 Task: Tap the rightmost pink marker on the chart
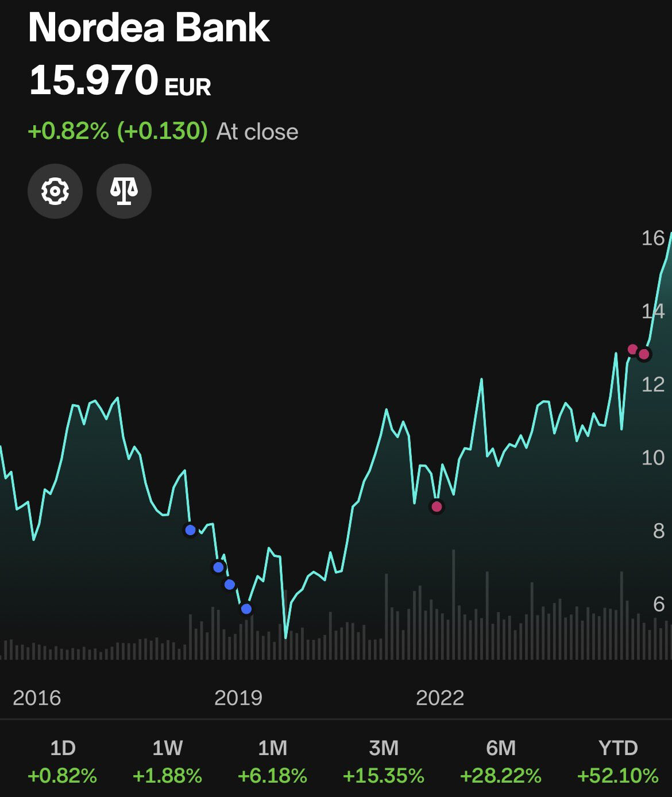644,354
